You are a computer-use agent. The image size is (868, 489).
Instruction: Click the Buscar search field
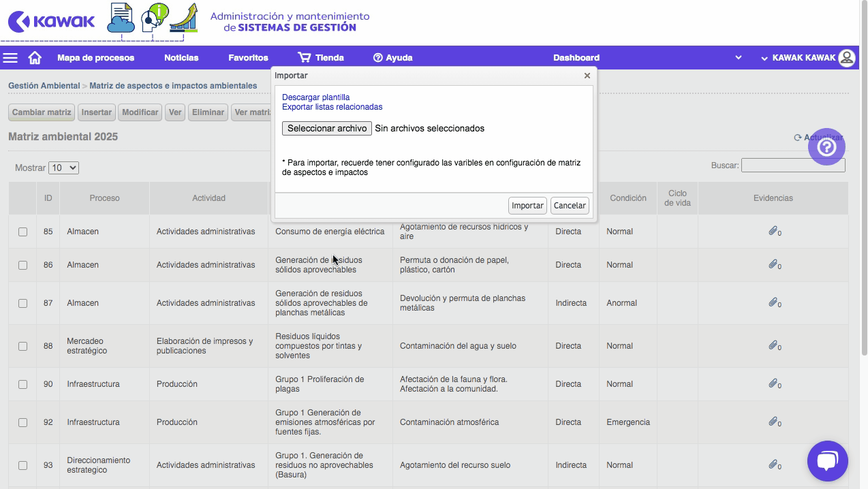click(792, 165)
